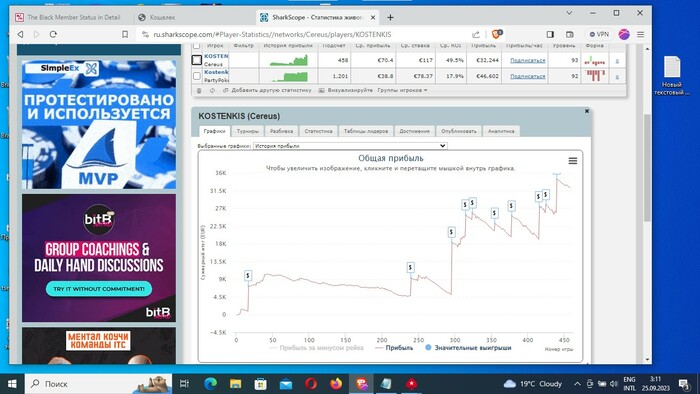Click Подписаться link for Kostenkis PartyPoker
This screenshot has width=700, height=394.
click(528, 76)
